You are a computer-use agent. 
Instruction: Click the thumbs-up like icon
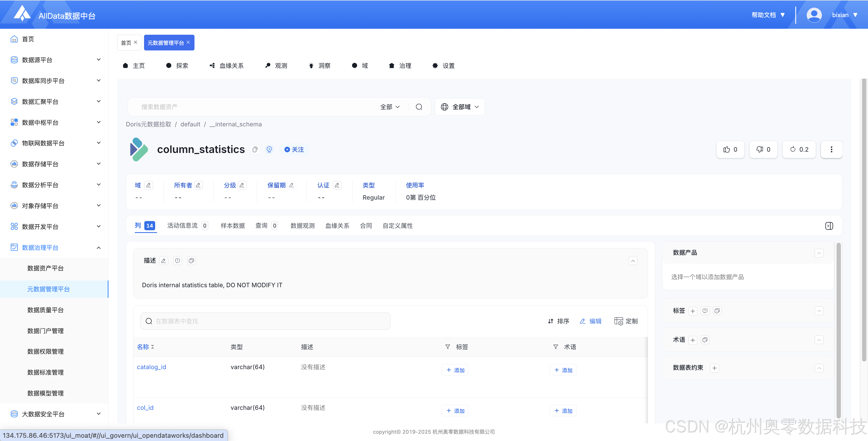pos(726,149)
